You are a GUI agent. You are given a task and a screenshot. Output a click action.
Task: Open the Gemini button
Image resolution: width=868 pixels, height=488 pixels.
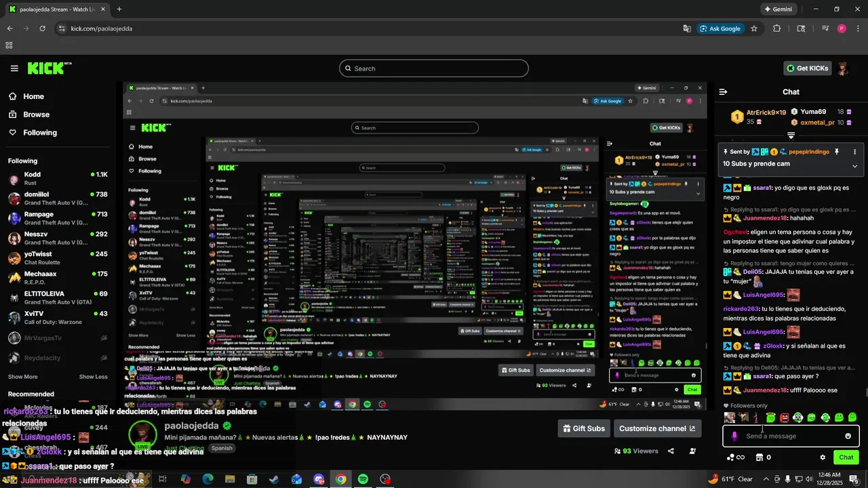coord(778,9)
